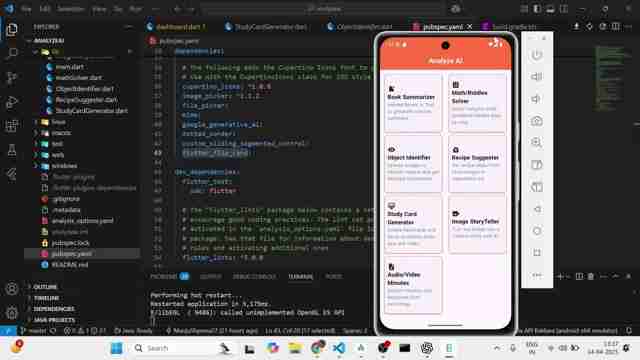
Task: Tap emulator Overview square button
Action: pyautogui.click(x=537, y=253)
